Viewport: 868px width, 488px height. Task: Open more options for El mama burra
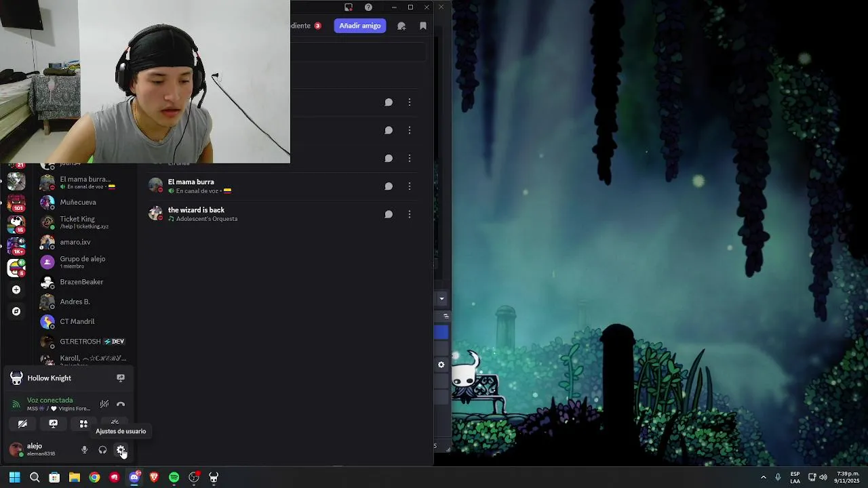coord(410,186)
